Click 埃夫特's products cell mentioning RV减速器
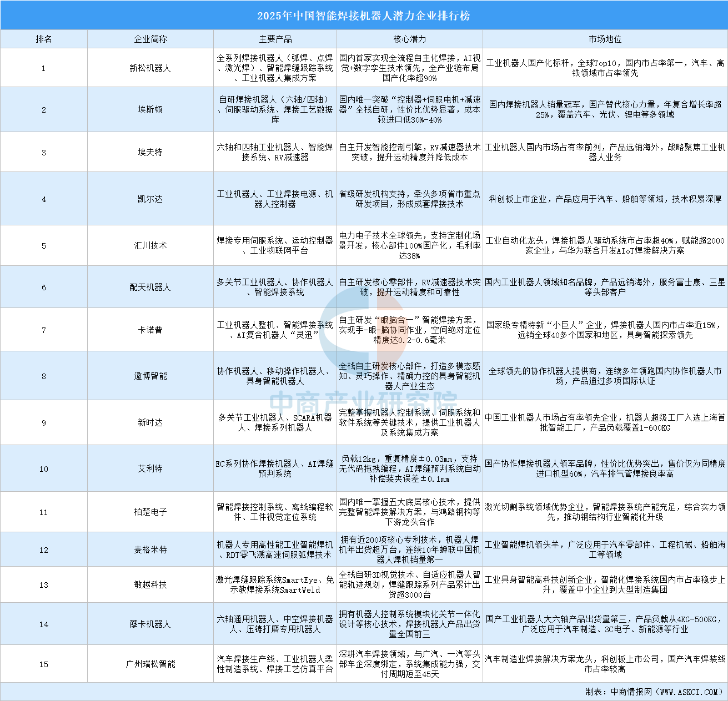The height and width of the screenshot is (701, 728). pyautogui.click(x=275, y=152)
